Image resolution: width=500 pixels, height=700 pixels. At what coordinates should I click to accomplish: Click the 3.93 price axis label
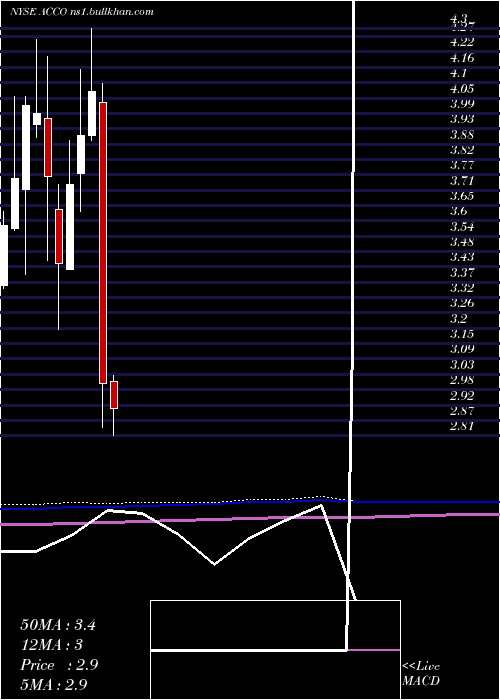click(x=462, y=119)
